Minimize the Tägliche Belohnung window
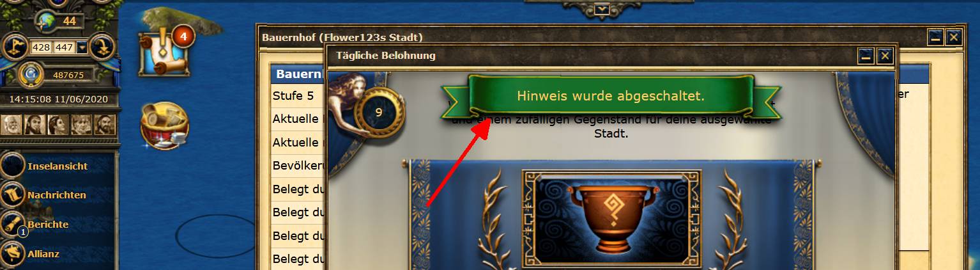This screenshot has width=980, height=270. pyautogui.click(x=866, y=56)
